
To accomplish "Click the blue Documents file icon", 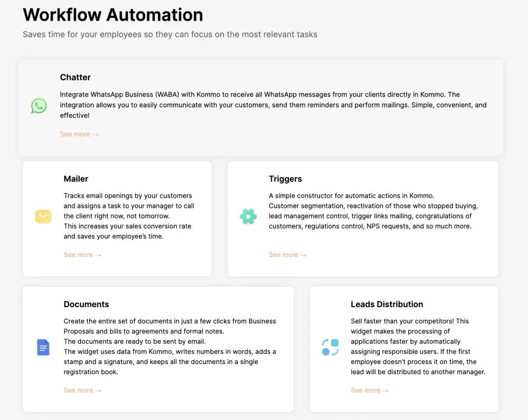I will (43, 347).
